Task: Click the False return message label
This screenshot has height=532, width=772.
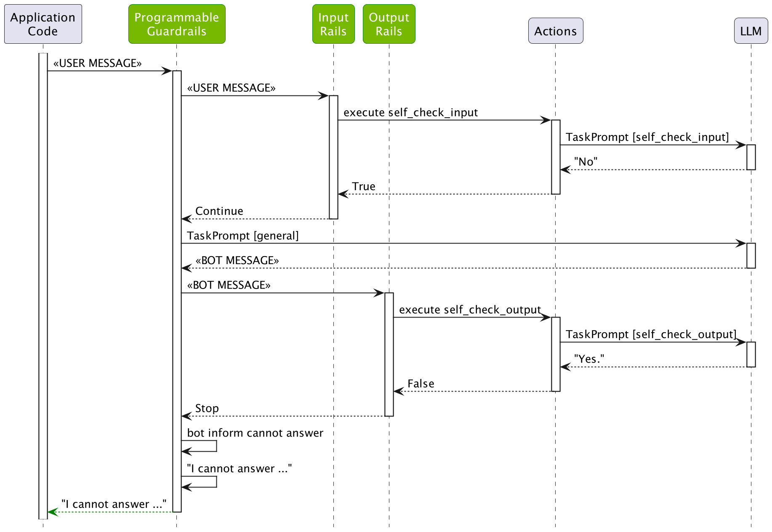Action: coord(421,384)
